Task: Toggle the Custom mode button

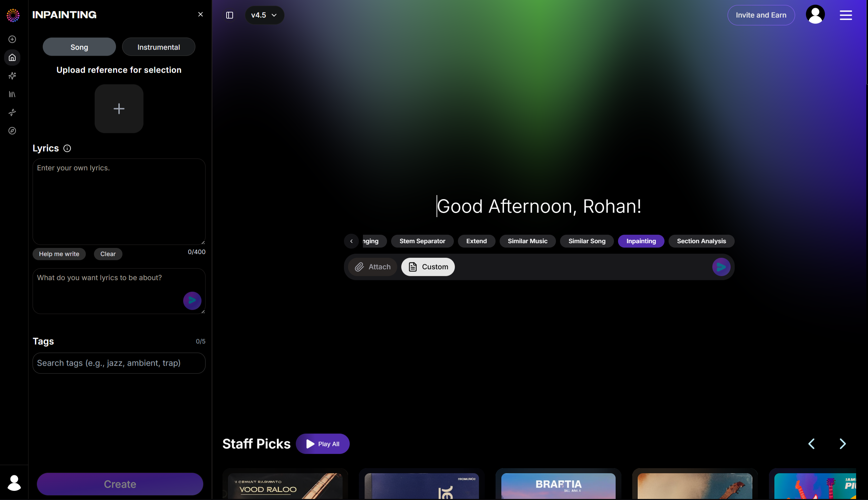Action: [428, 267]
